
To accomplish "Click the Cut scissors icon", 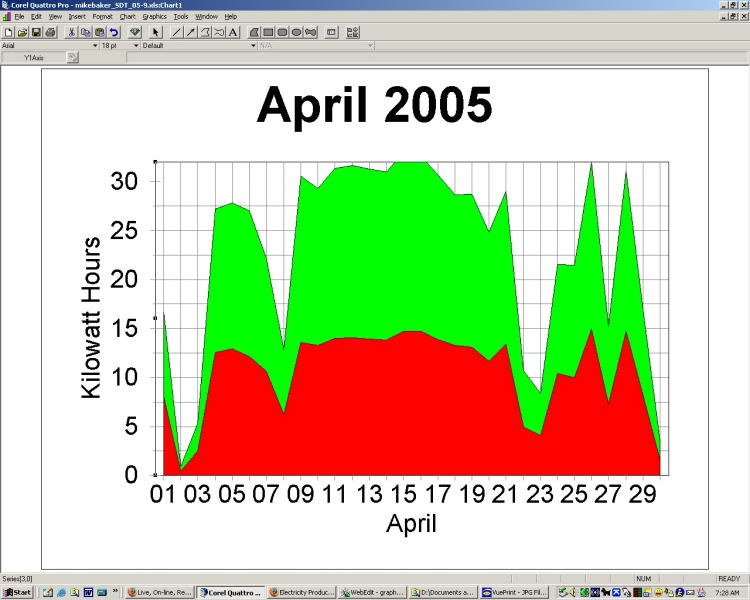I will click(72, 32).
